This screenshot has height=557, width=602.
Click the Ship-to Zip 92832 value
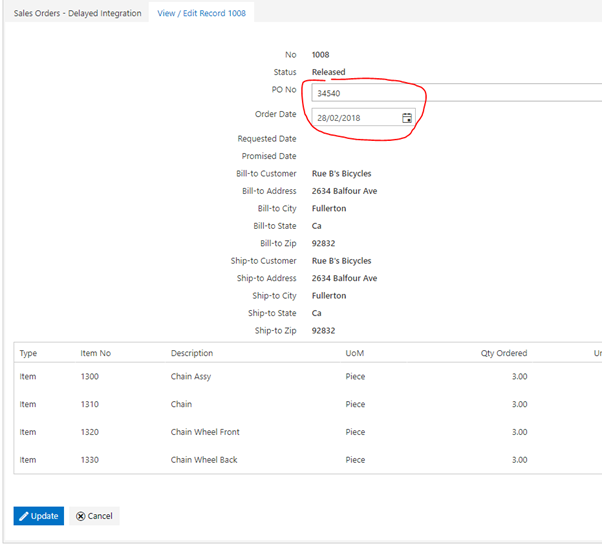323,331
